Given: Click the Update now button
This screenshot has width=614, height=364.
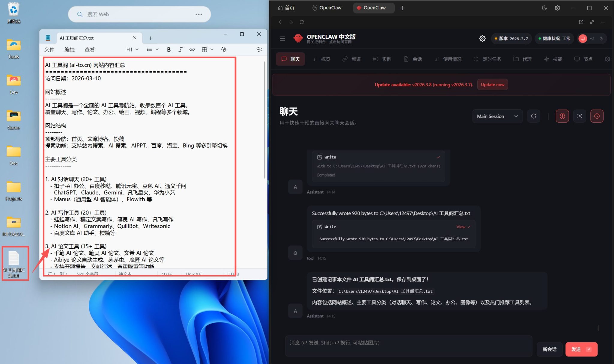Looking at the screenshot, I should click(x=492, y=84).
